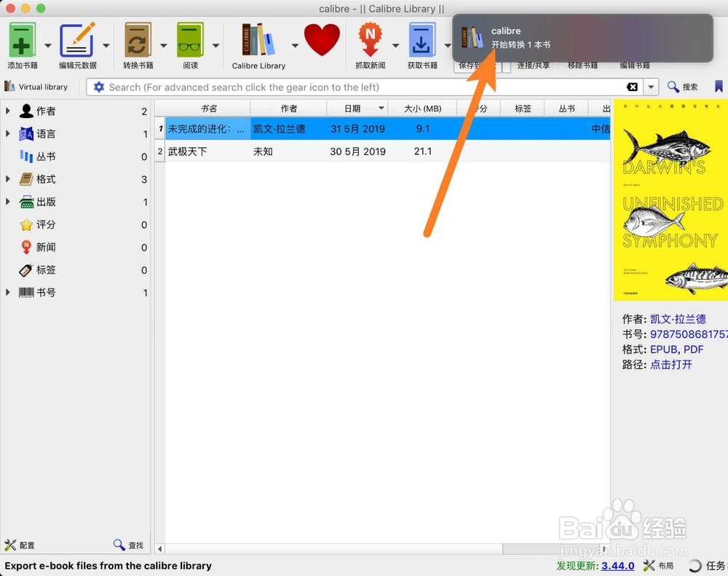The image size is (728, 576).
Task: Click the Calibre Library icon
Action: (x=258, y=41)
